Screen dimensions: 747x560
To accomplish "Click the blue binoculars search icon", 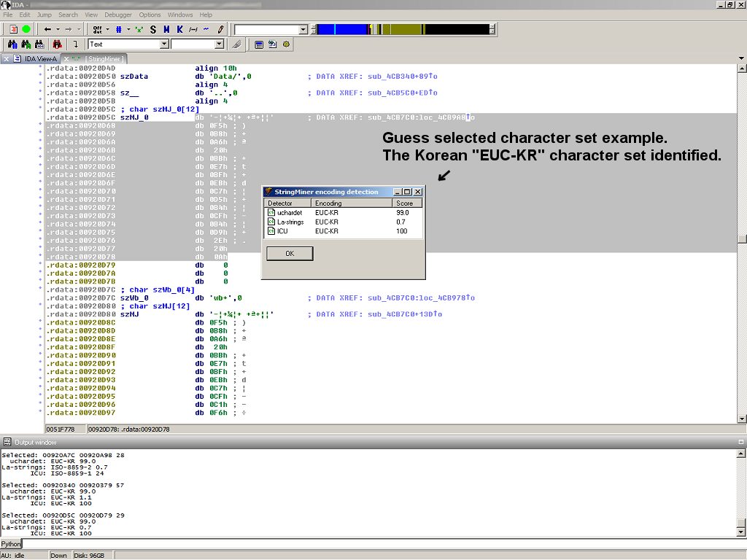I will click(x=12, y=44).
